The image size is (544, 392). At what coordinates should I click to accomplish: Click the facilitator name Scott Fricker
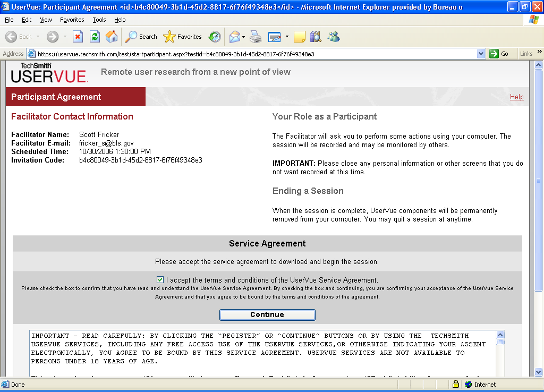pos(99,134)
